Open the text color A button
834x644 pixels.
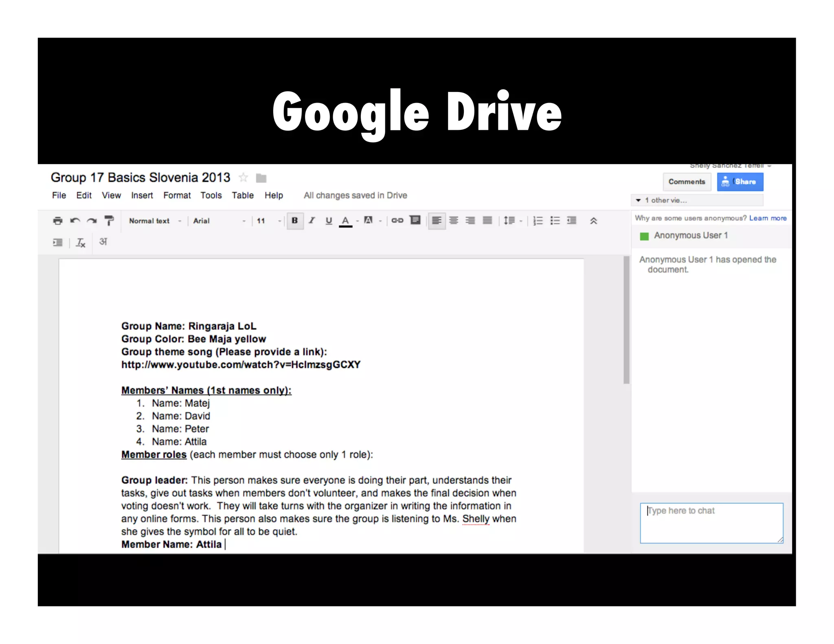click(345, 221)
